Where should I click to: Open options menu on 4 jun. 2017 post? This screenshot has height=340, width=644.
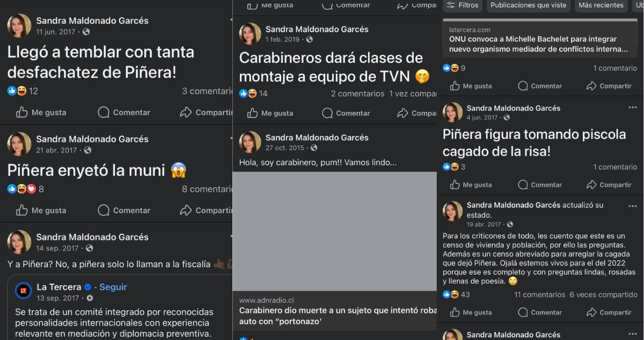coord(633,108)
